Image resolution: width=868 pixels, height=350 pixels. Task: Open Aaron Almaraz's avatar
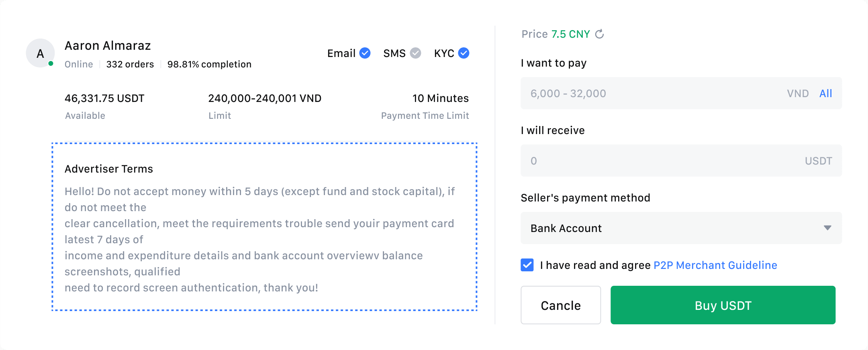(x=40, y=53)
